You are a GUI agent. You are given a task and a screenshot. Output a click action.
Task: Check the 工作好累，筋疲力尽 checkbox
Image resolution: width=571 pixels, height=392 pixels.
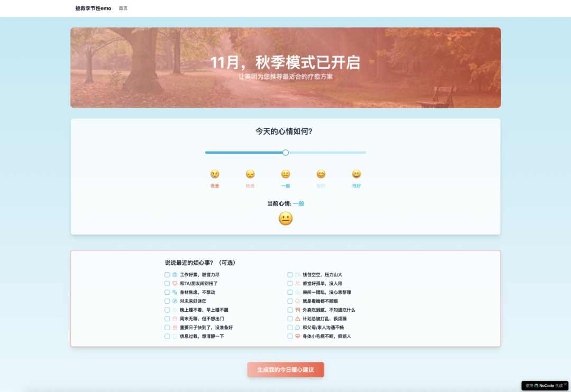pos(168,275)
